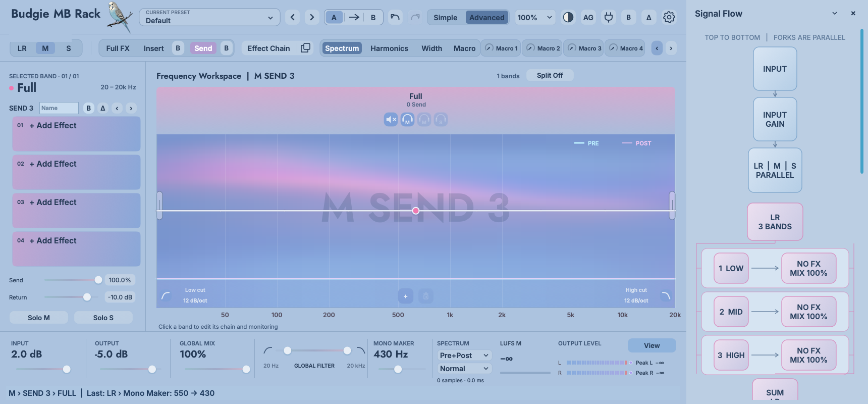Click the View button
Viewport: 868px width, 404px height.
coord(652,345)
